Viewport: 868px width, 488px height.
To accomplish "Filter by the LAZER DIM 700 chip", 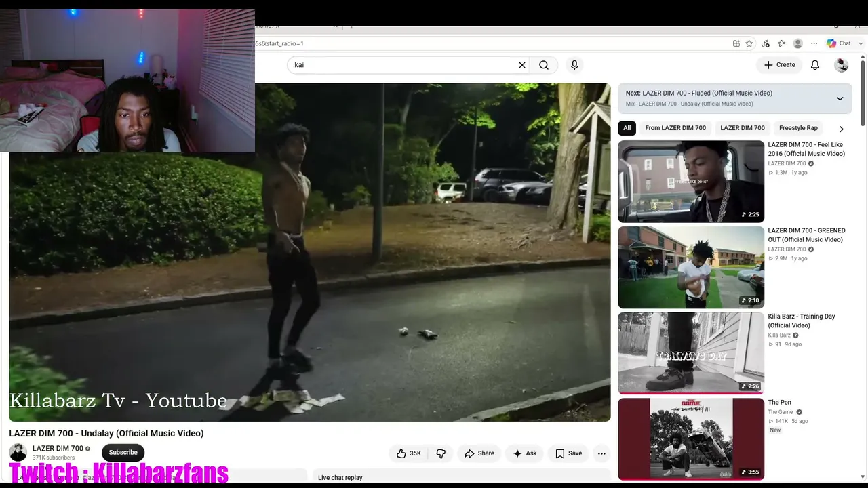I will click(x=743, y=128).
